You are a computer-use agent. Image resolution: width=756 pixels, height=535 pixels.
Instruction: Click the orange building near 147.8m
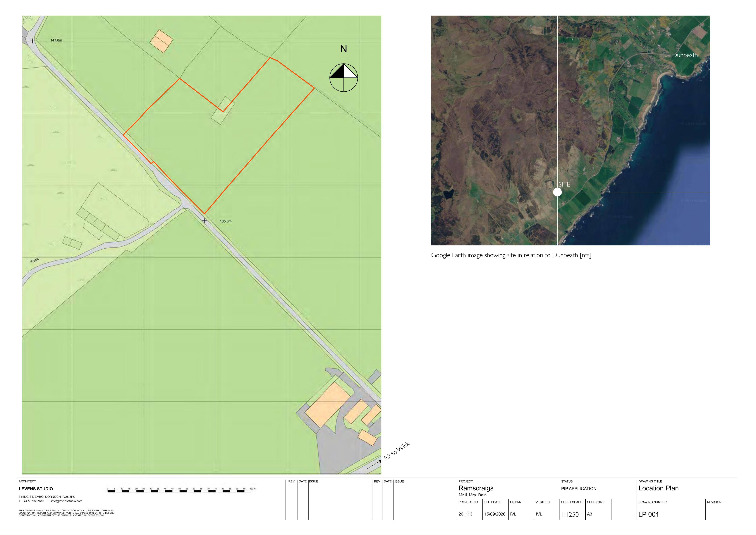[161, 41]
